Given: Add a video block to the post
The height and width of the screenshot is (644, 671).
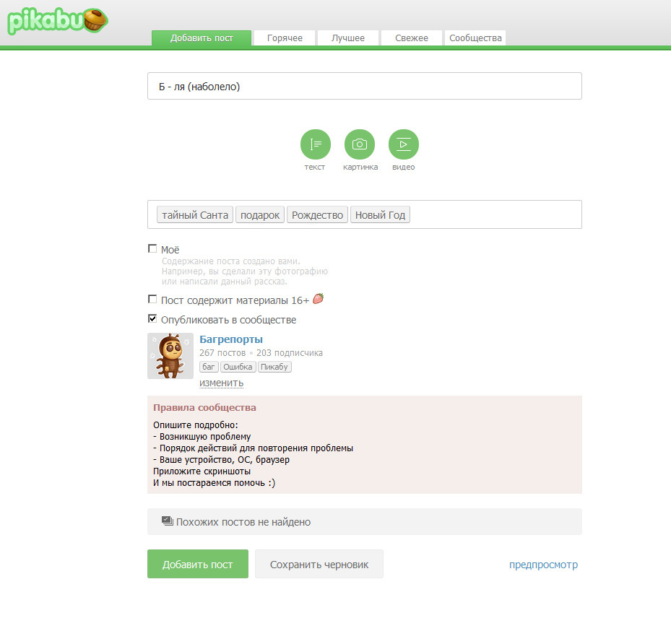Looking at the screenshot, I should [404, 144].
